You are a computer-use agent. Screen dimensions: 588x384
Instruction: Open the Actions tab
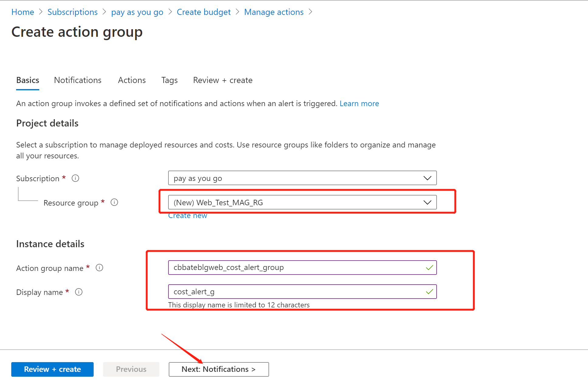132,80
